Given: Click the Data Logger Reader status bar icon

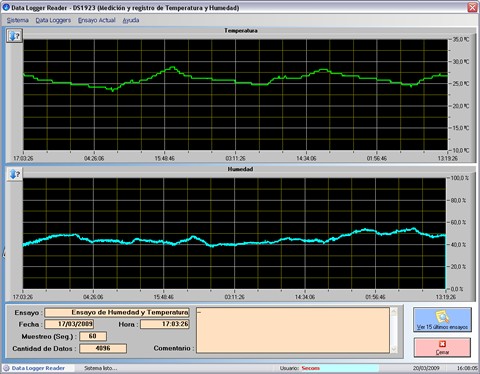Looking at the screenshot, I should click(x=6, y=368).
